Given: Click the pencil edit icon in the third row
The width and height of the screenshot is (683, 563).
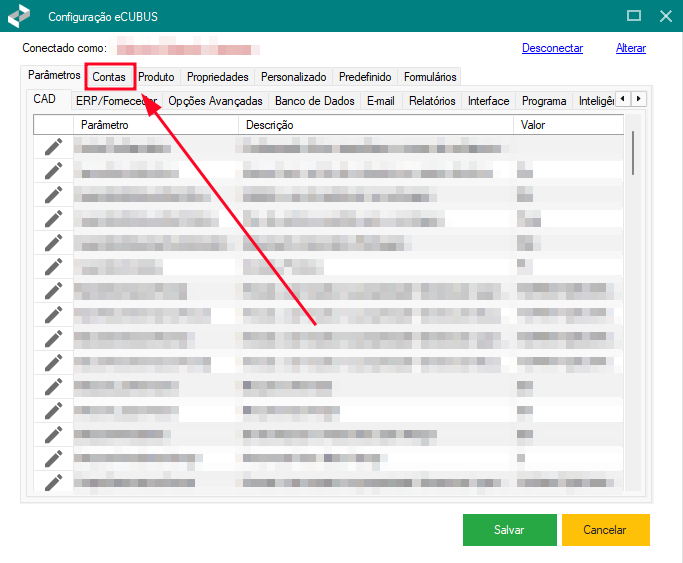Looking at the screenshot, I should [x=53, y=195].
